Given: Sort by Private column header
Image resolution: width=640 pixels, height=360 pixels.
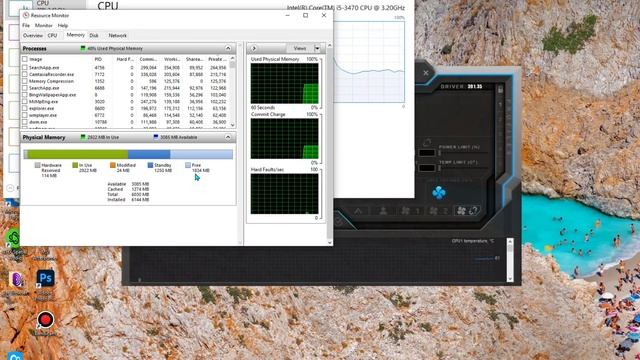Looking at the screenshot, I should (x=217, y=59).
